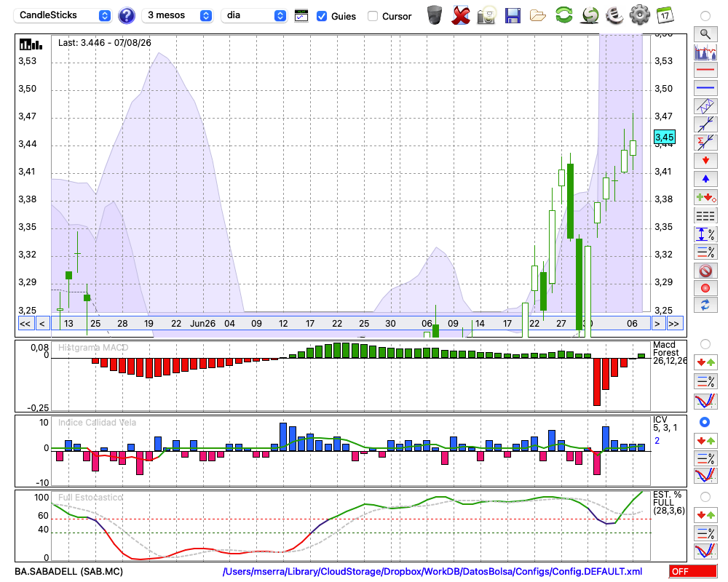Add a blue up arrow marker

click(705, 179)
